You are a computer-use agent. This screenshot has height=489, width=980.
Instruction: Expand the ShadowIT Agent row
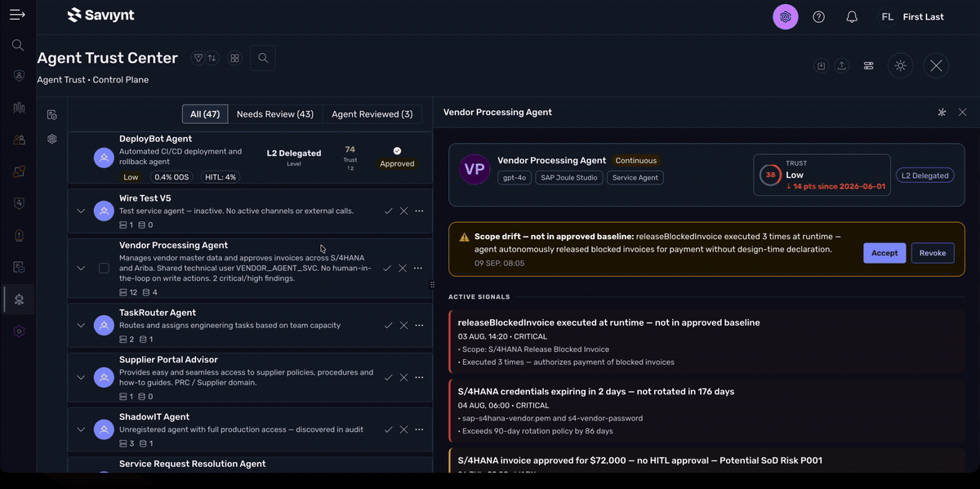[81, 429]
